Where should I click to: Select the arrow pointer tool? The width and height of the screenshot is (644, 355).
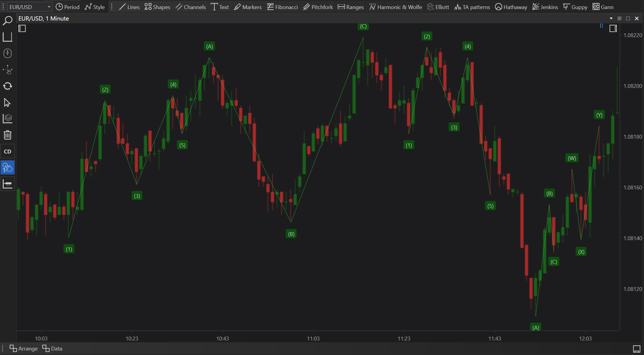(x=7, y=103)
